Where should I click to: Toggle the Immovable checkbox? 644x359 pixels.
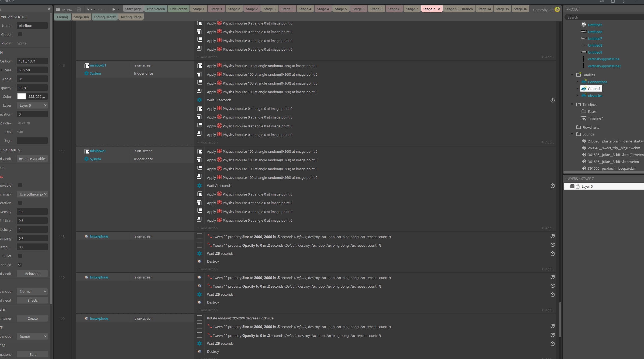coord(20,185)
